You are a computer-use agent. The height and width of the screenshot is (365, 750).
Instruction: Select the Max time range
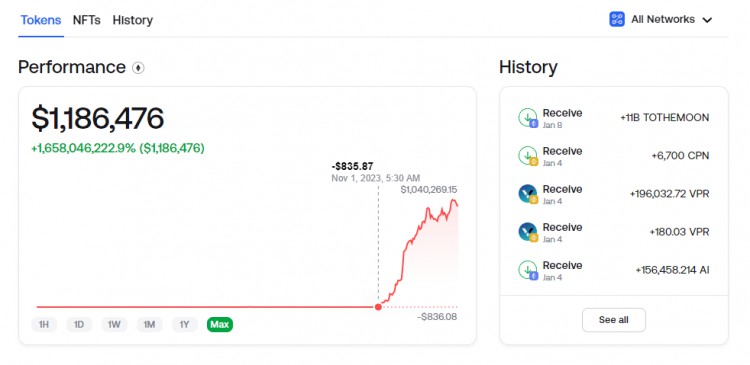coord(220,325)
